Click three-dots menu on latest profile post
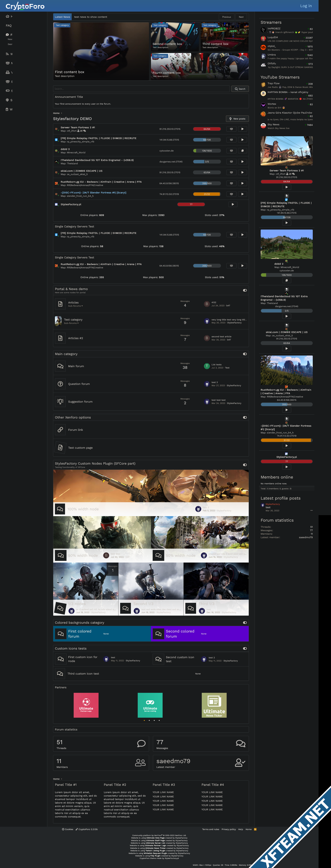 (311, 510)
